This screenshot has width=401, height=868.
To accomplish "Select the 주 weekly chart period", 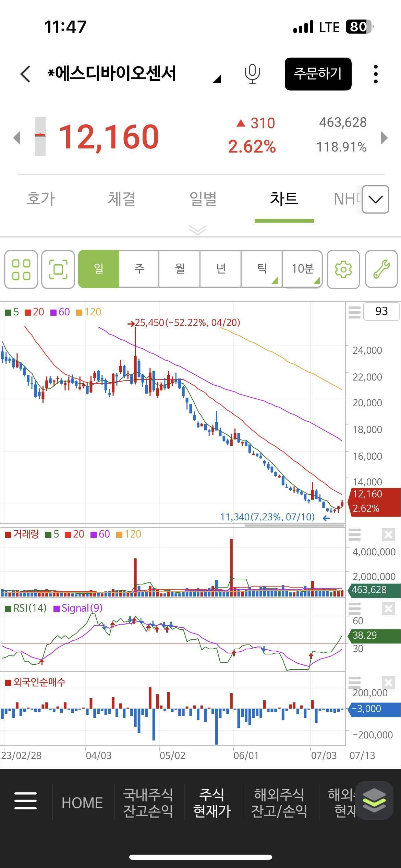I will (139, 269).
